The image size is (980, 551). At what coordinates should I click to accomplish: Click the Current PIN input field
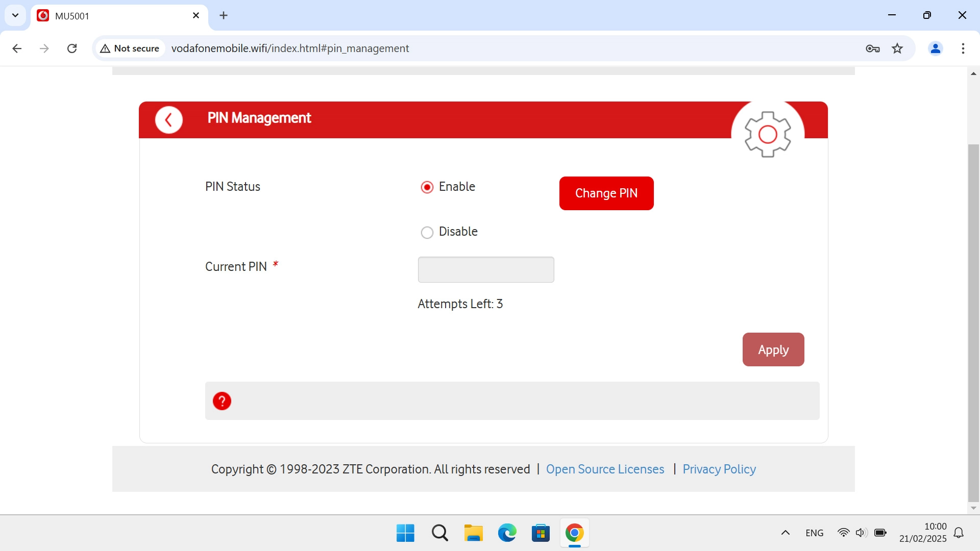click(486, 269)
